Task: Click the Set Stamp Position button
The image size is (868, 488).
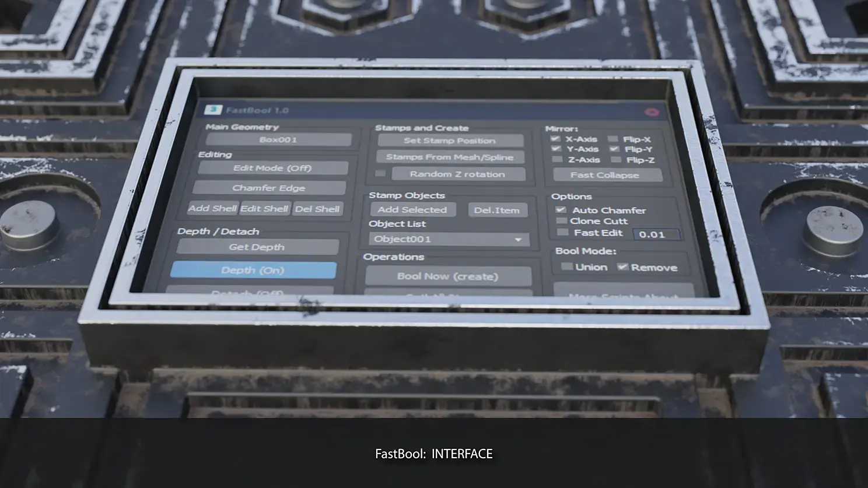Action: (x=450, y=141)
